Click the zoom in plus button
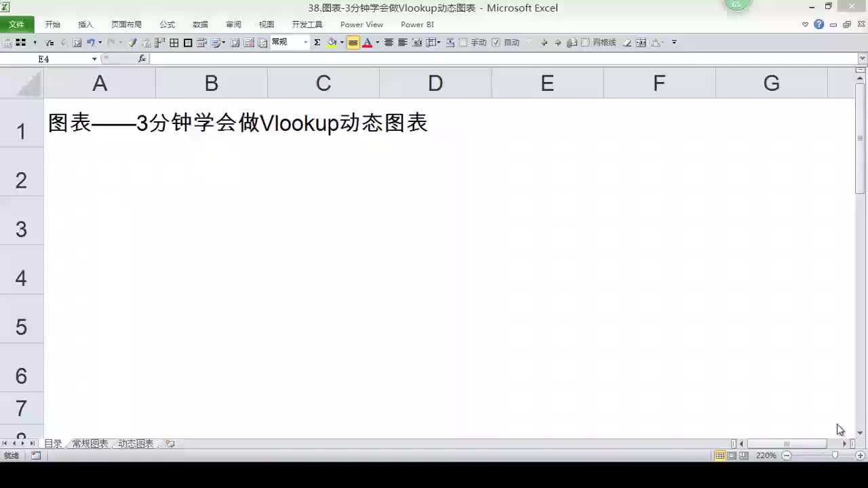The height and width of the screenshot is (488, 868). coord(861,455)
